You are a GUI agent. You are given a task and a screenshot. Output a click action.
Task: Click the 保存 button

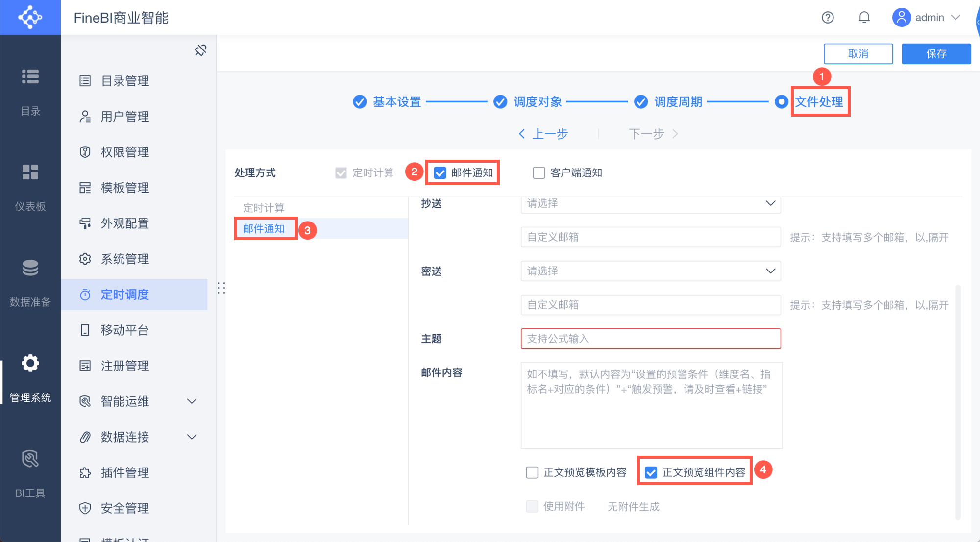click(x=936, y=54)
